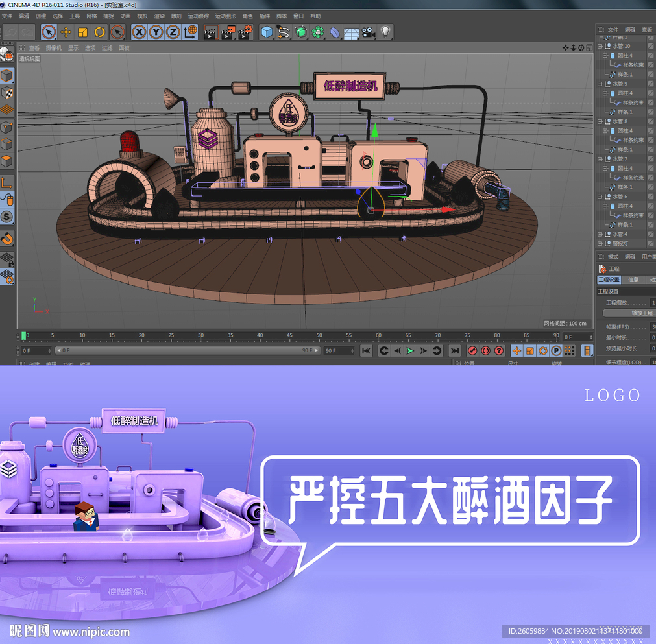Select Workplane orange grid icon
Screen dimensions: 656x644
click(7, 110)
